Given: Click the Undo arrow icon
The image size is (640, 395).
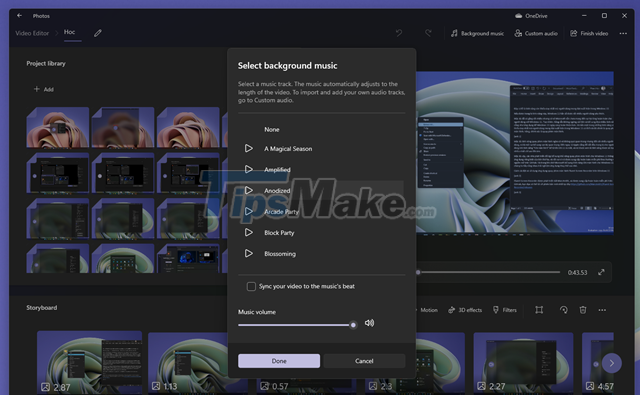Looking at the screenshot, I should click(x=399, y=33).
